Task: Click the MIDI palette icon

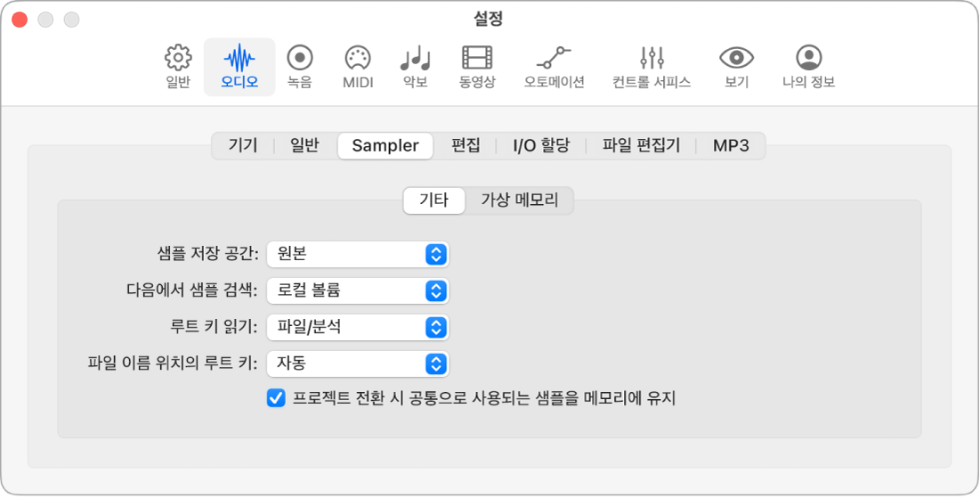Action: [358, 59]
